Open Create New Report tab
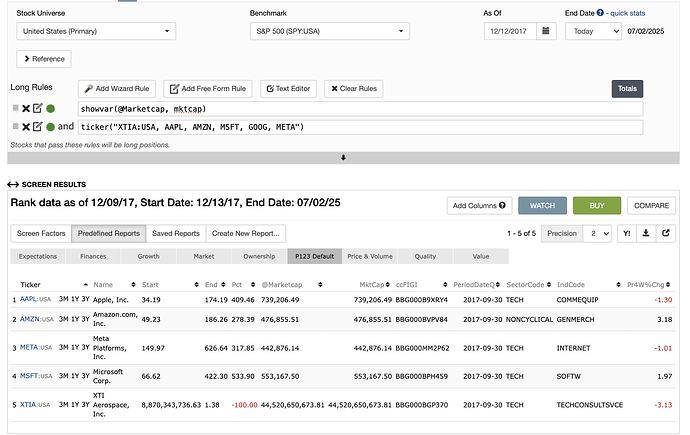Image resolution: width=690 pixels, height=435 pixels. coord(246,234)
